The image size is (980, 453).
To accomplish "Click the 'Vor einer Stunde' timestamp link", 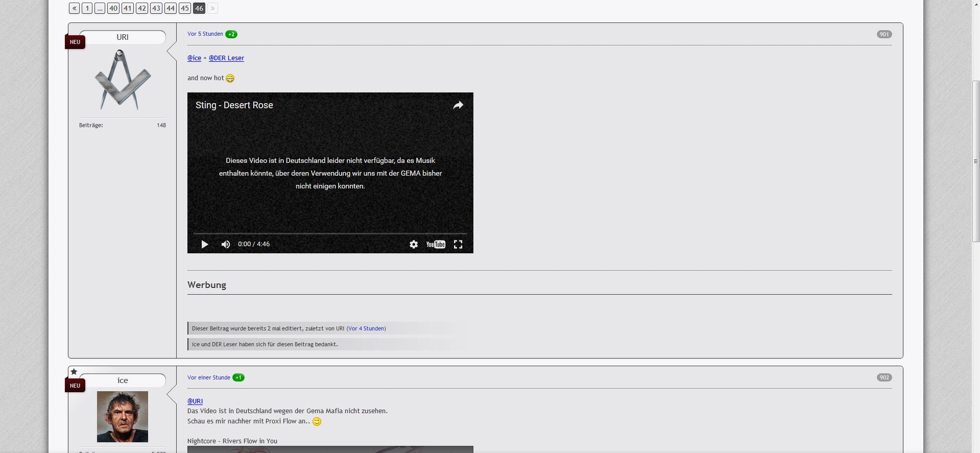I will coord(209,378).
